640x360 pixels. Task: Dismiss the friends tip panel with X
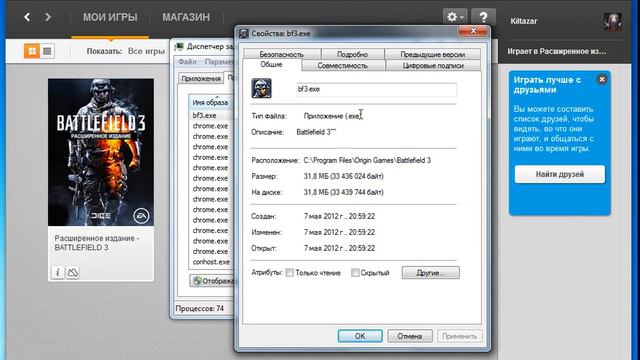602,79
